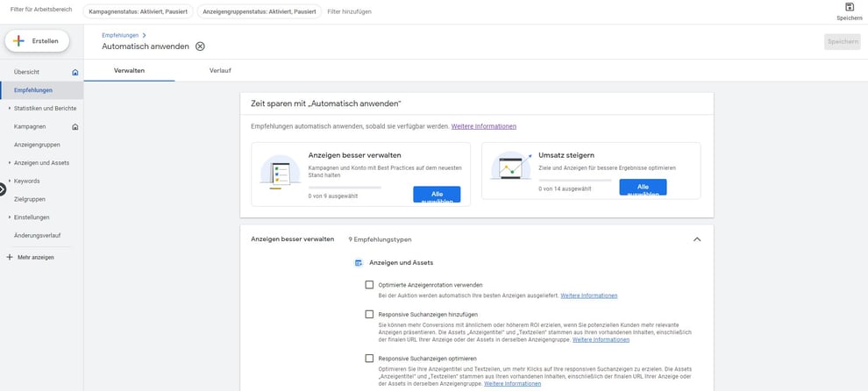Click the home icon beside Kampagnen
Image resolution: width=868 pixels, height=391 pixels.
[75, 127]
